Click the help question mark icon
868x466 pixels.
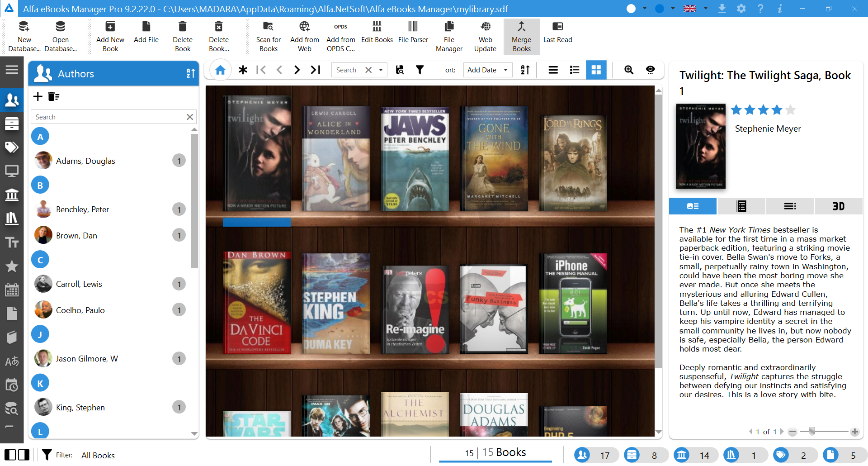click(760, 9)
